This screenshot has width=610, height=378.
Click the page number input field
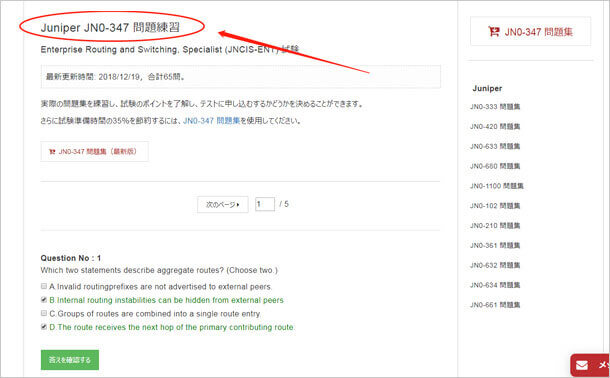265,204
